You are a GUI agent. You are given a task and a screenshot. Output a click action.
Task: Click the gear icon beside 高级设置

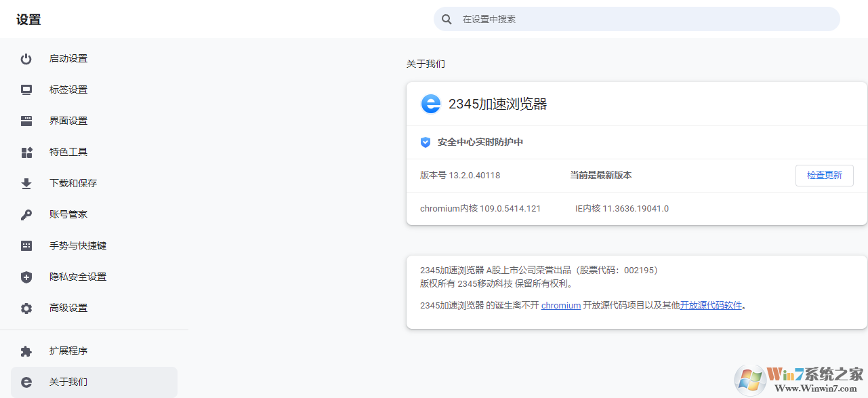(26, 309)
